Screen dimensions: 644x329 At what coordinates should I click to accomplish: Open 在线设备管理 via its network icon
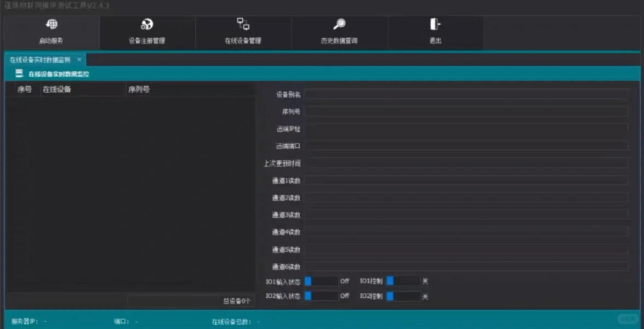point(243,24)
